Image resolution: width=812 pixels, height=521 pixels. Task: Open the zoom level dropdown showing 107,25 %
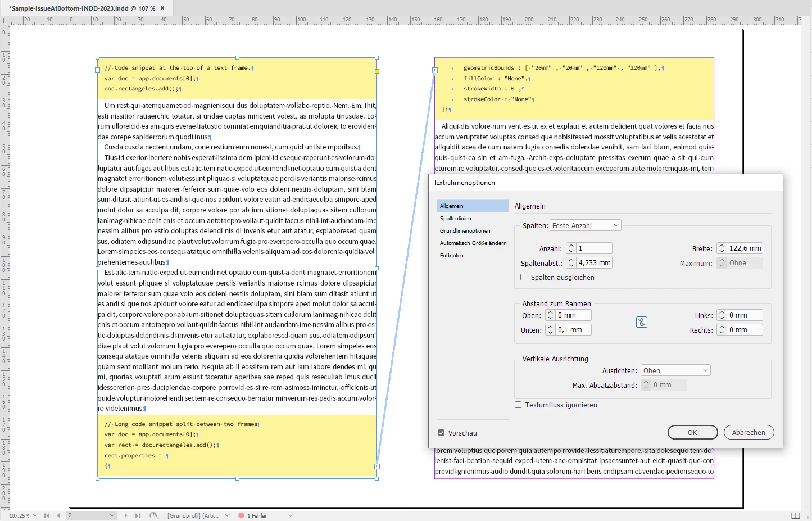(x=35, y=515)
